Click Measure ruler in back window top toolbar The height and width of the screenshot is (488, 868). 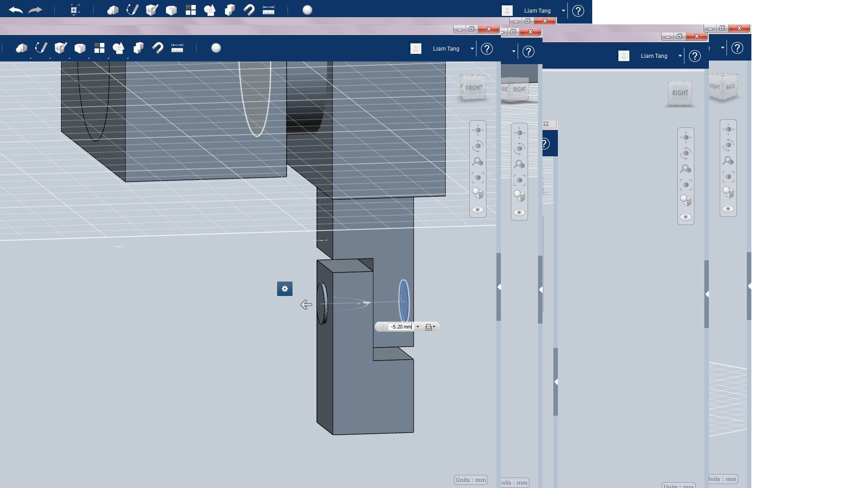[x=269, y=10]
